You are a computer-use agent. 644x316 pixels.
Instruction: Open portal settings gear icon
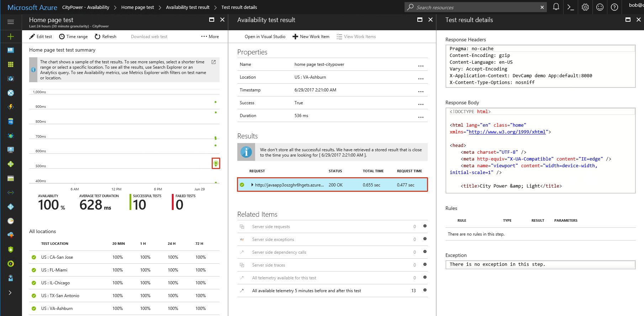[x=585, y=7]
